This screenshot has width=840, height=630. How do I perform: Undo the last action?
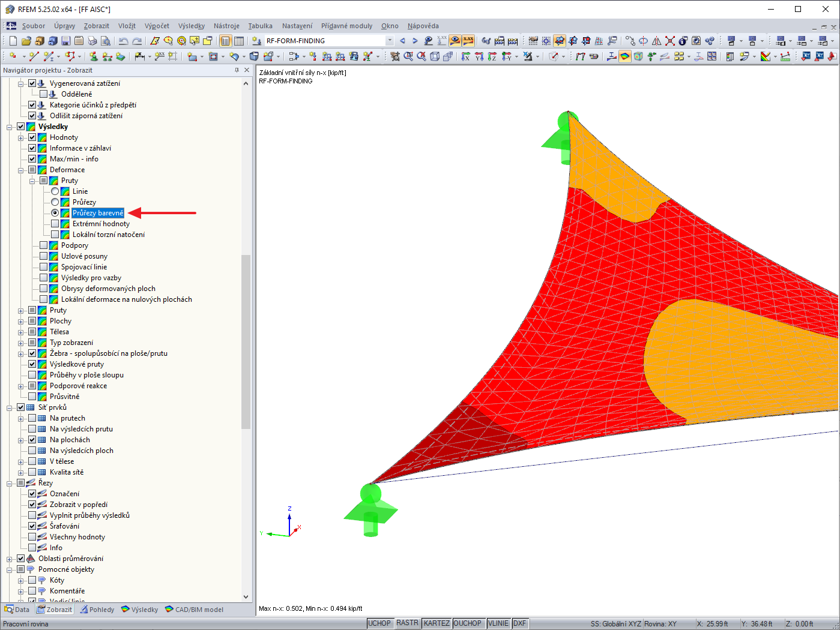[123, 41]
